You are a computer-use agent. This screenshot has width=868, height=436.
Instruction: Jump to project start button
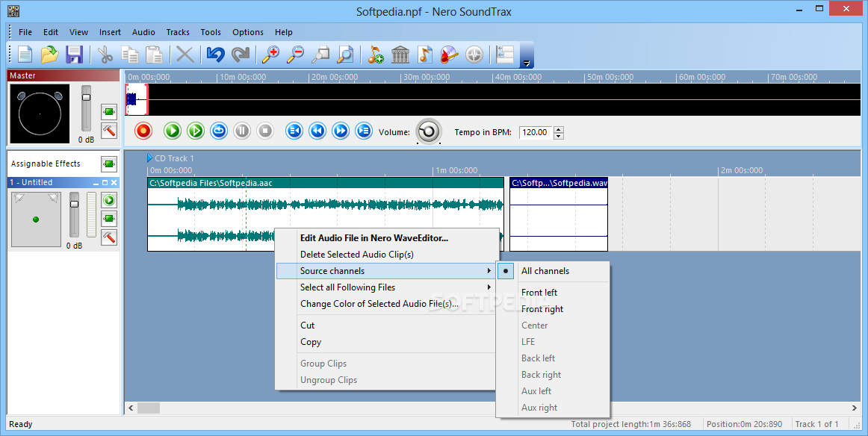(x=294, y=131)
